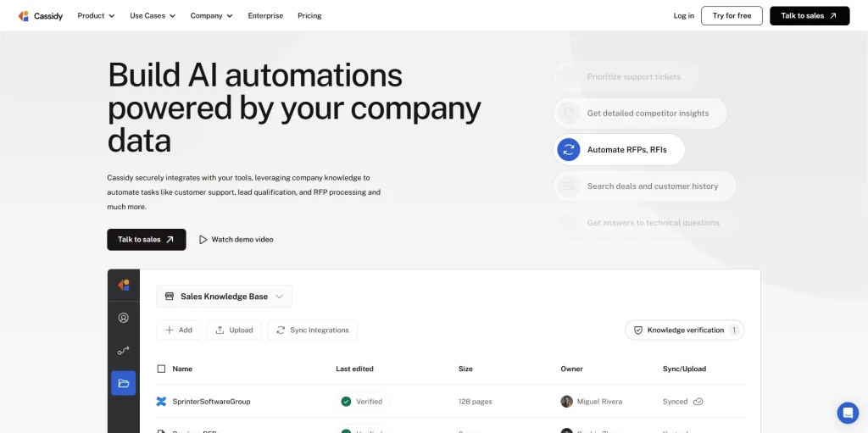This screenshot has width=868, height=433.
Task: Click the Size column header
Action: click(465, 369)
